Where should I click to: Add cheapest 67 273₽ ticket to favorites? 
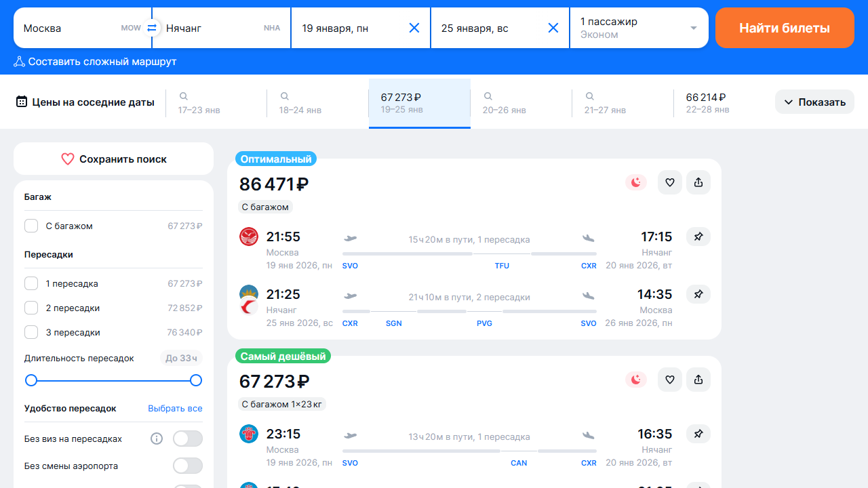coord(670,380)
